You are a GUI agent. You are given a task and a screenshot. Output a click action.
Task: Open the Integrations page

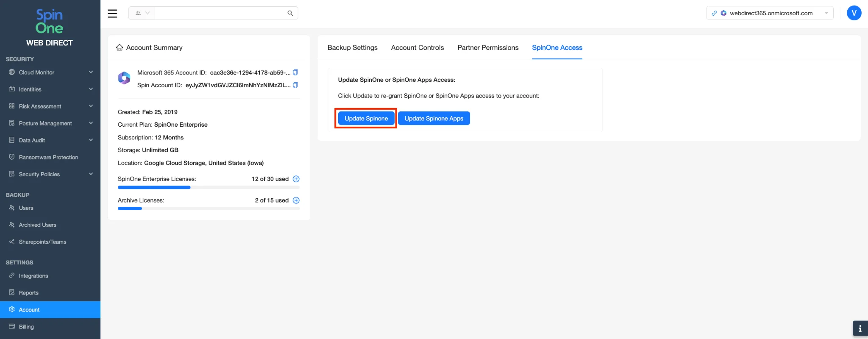click(x=50, y=276)
